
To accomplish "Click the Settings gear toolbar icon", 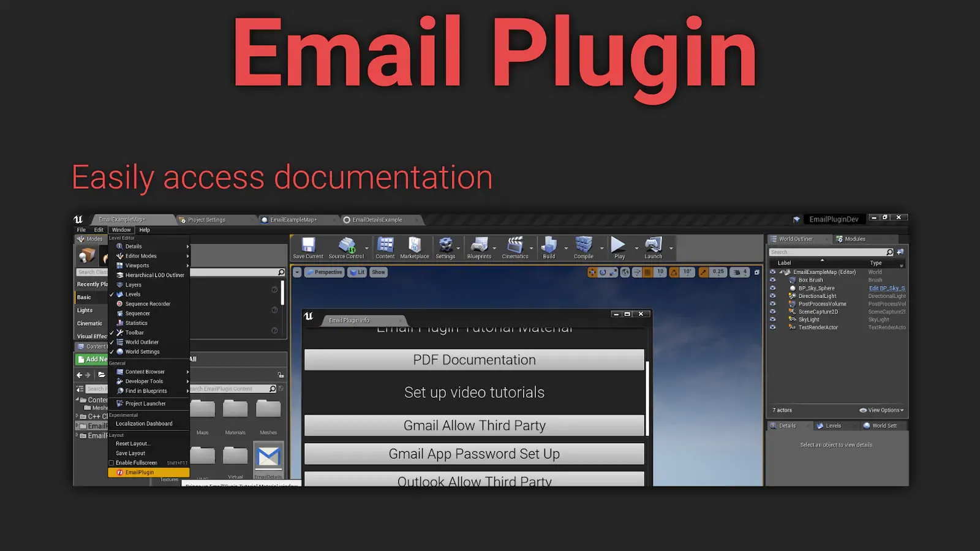I will point(445,245).
